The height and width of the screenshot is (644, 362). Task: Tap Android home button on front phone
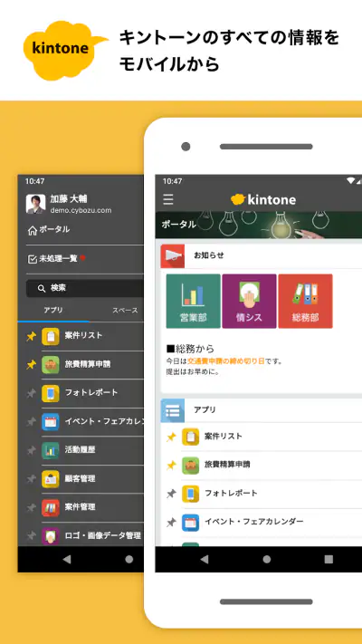pos(267,559)
